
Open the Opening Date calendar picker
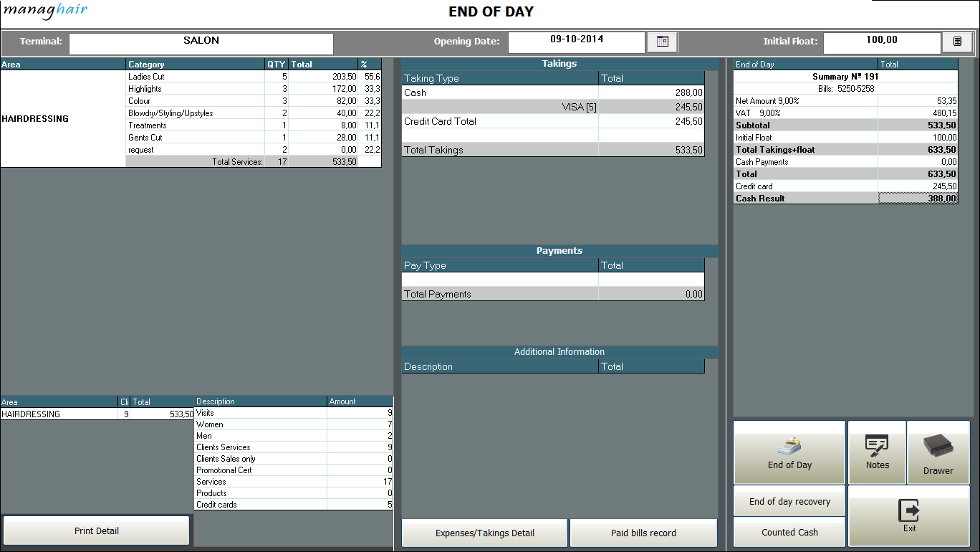tap(662, 42)
